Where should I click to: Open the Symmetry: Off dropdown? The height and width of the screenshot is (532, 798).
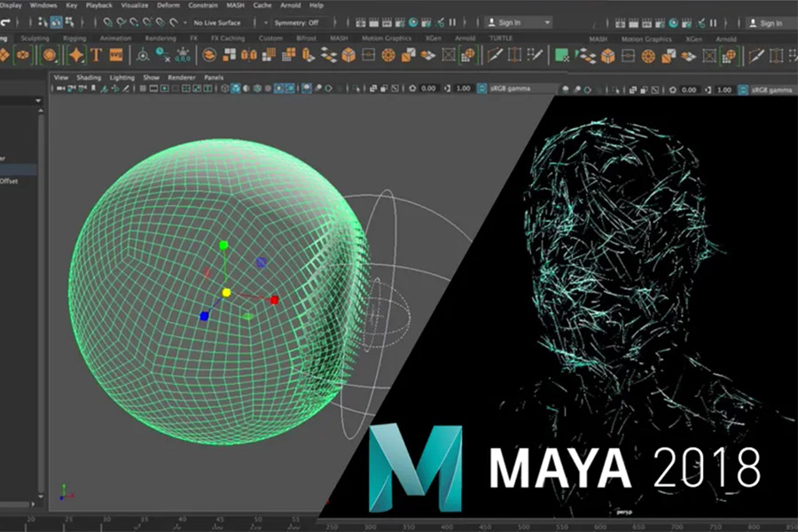point(297,23)
